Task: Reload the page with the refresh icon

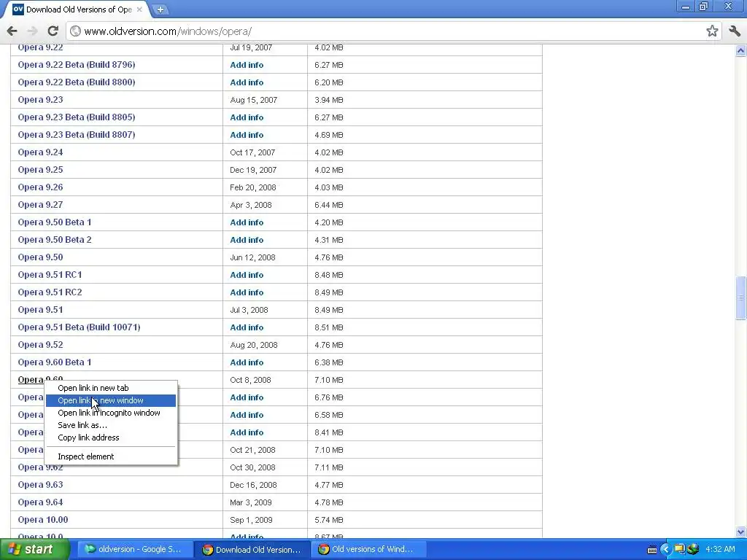Action: point(53,31)
